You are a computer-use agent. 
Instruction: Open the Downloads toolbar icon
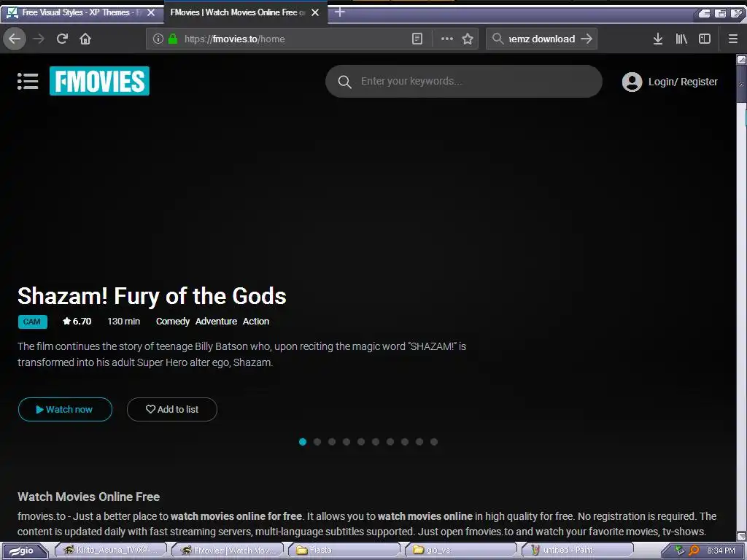coord(658,39)
